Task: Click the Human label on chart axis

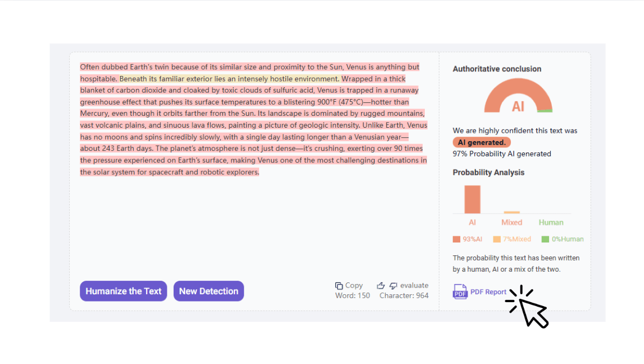Action: coord(551,222)
